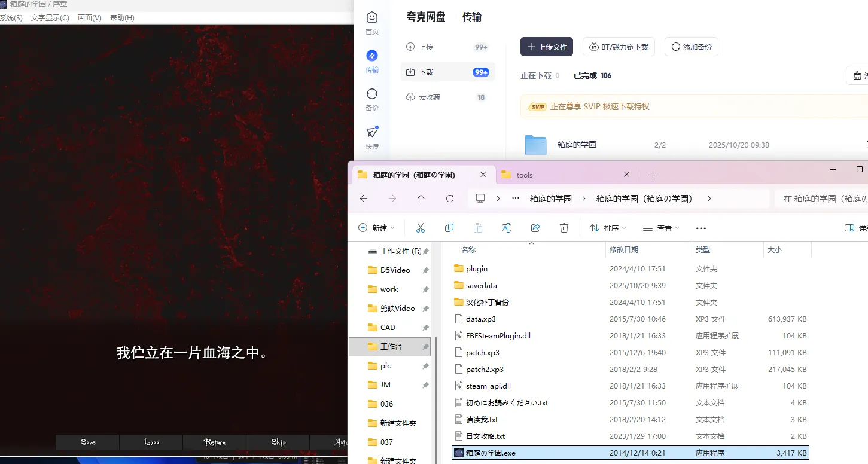Image resolution: width=868 pixels, height=464 pixels.
Task: Open 快传 quick transfer in Quark sidebar
Action: [372, 138]
